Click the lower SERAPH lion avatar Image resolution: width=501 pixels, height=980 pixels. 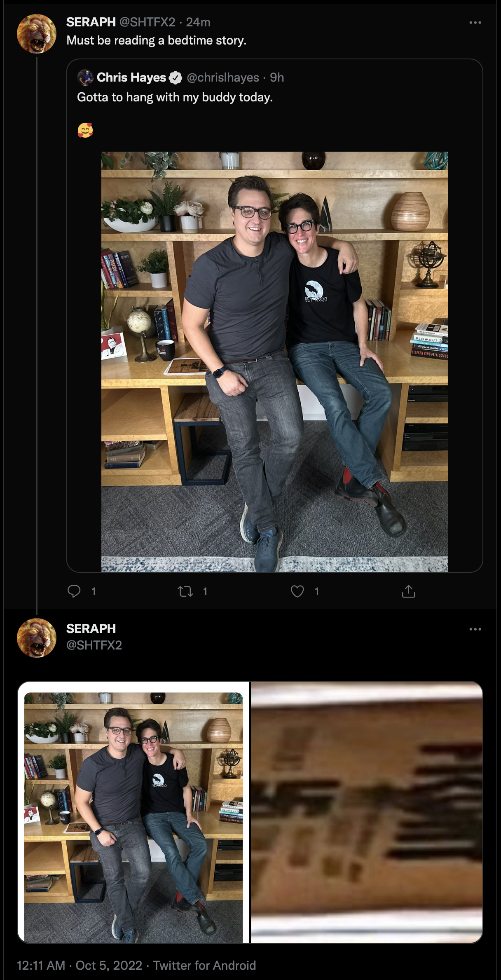37,638
